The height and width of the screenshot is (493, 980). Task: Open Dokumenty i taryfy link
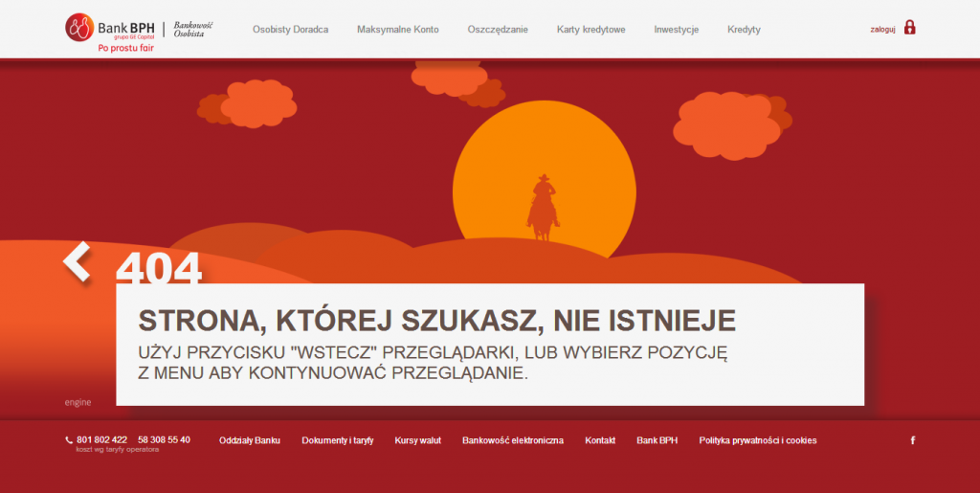(x=337, y=440)
